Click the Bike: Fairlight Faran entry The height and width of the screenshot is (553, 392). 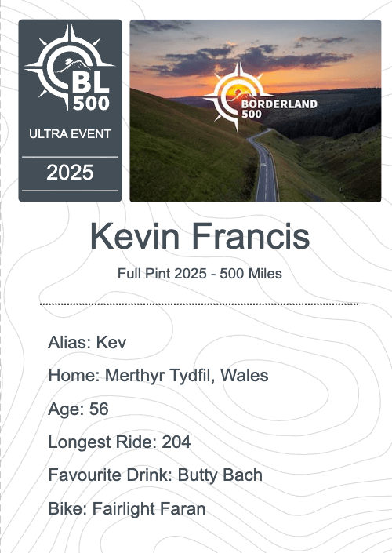tap(126, 509)
